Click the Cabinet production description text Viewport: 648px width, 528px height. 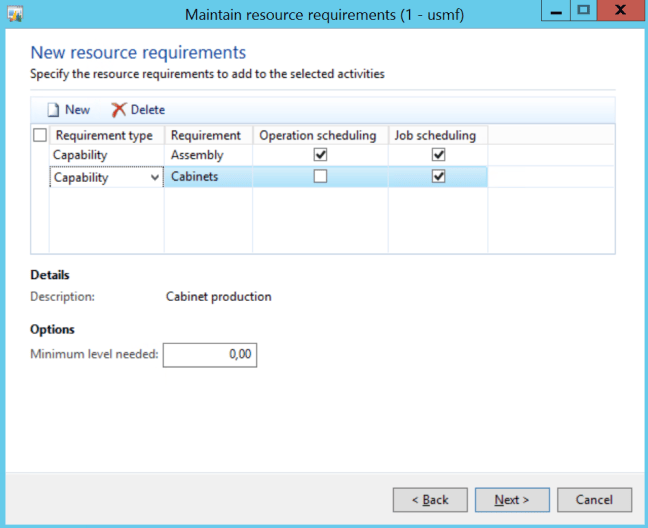[219, 297]
